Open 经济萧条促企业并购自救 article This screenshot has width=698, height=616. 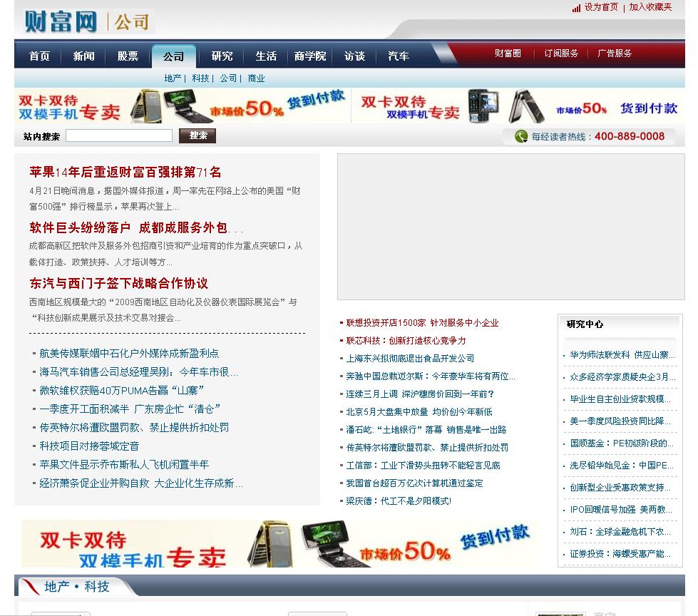click(141, 483)
